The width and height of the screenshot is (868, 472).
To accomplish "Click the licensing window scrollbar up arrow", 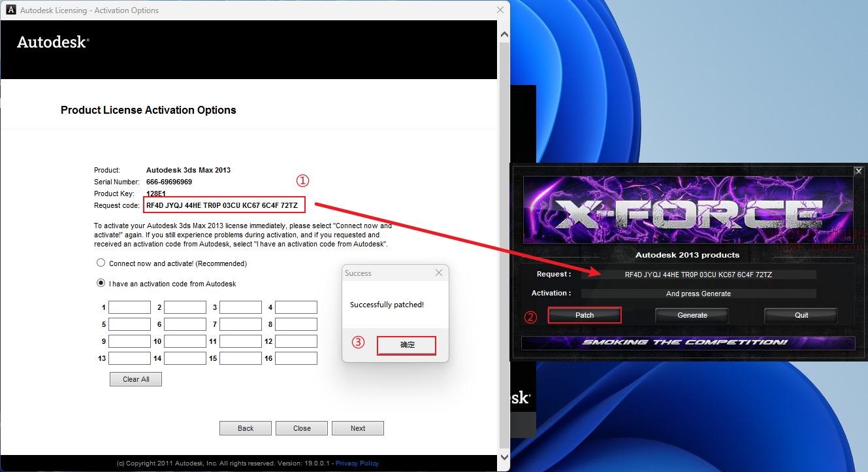I will [504, 34].
